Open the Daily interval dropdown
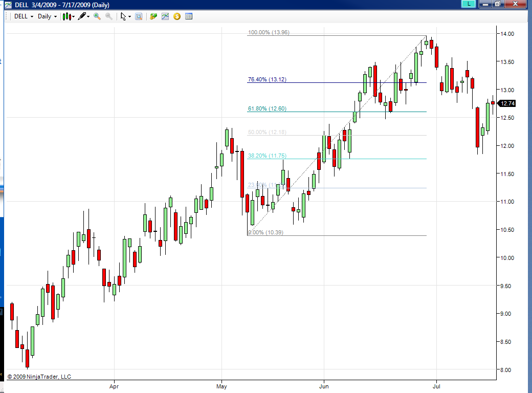532x393 pixels. pyautogui.click(x=47, y=16)
